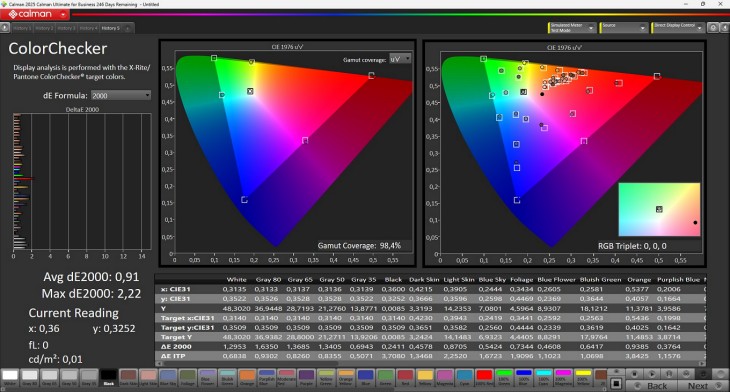Select the 100% Red patch
This screenshot has width=730, height=392.
tap(484, 378)
